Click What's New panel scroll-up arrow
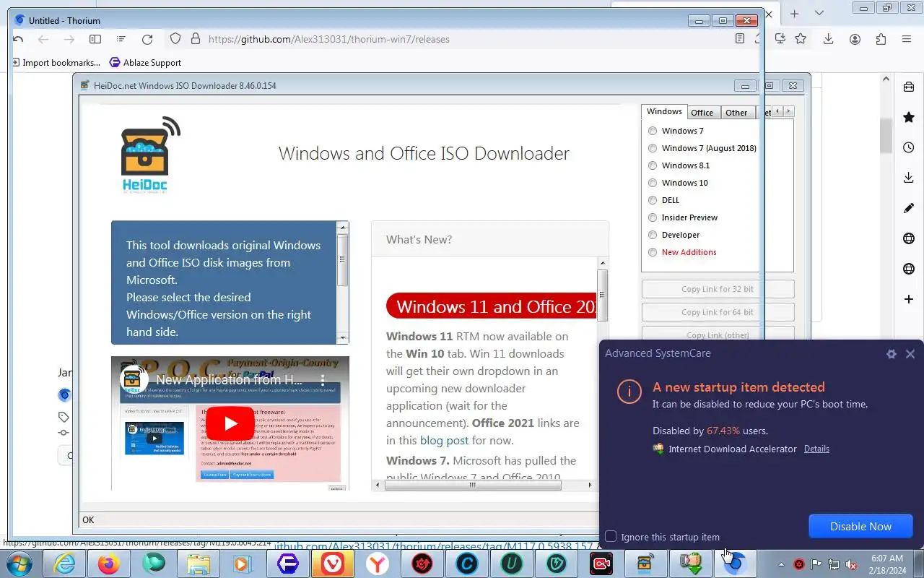The width and height of the screenshot is (924, 578). click(x=603, y=263)
